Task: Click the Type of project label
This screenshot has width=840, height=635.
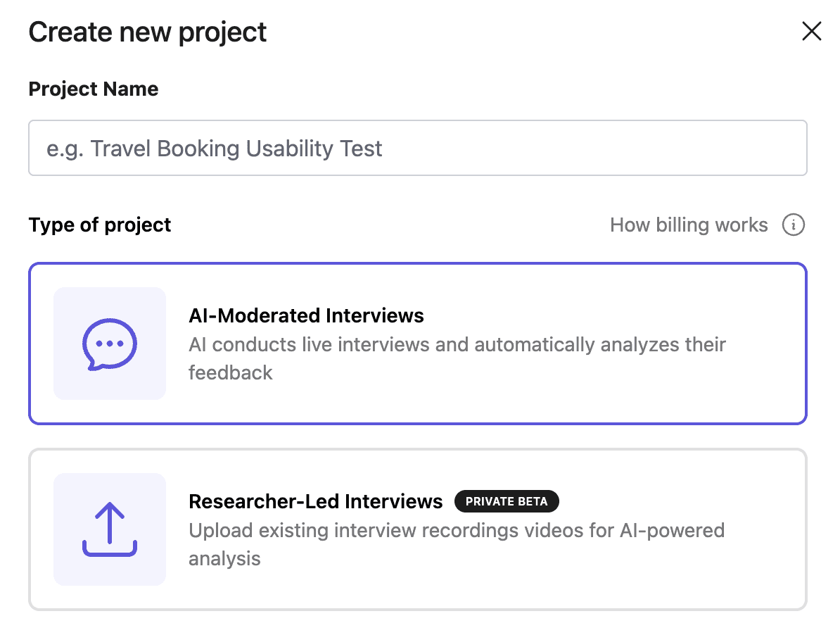Action: pos(99,225)
